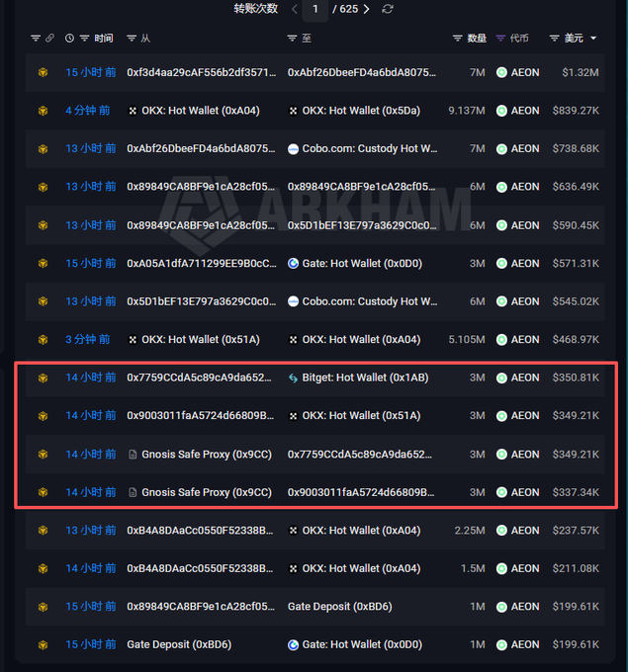Click the Gnosis Safe contract icon on the $337.34K row
The width and height of the screenshot is (628, 672).
coord(133,493)
